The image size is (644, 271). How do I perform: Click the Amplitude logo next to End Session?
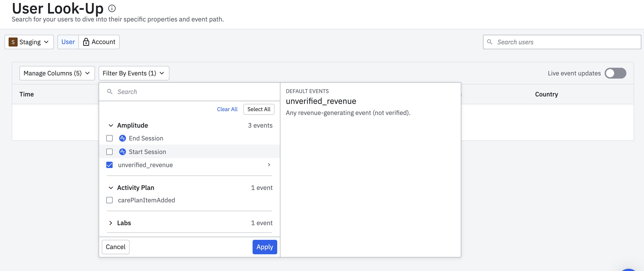coord(122,138)
